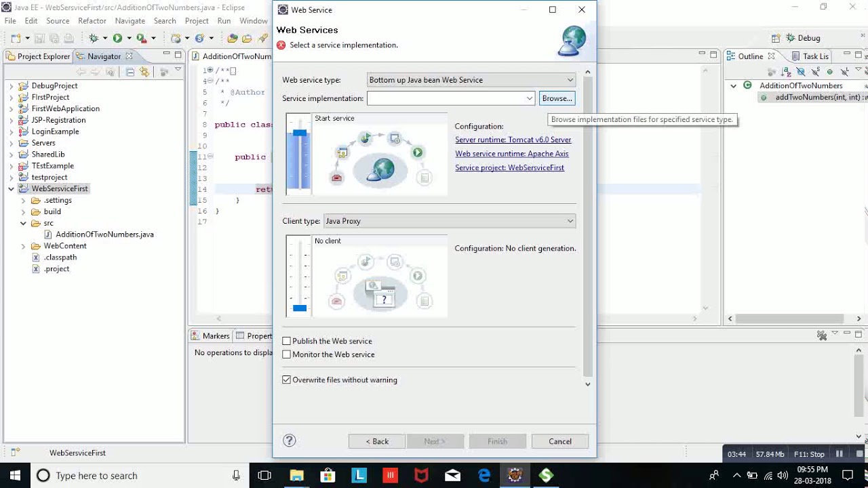Open the Navigate menu
The height and width of the screenshot is (488, 868).
coord(130,21)
